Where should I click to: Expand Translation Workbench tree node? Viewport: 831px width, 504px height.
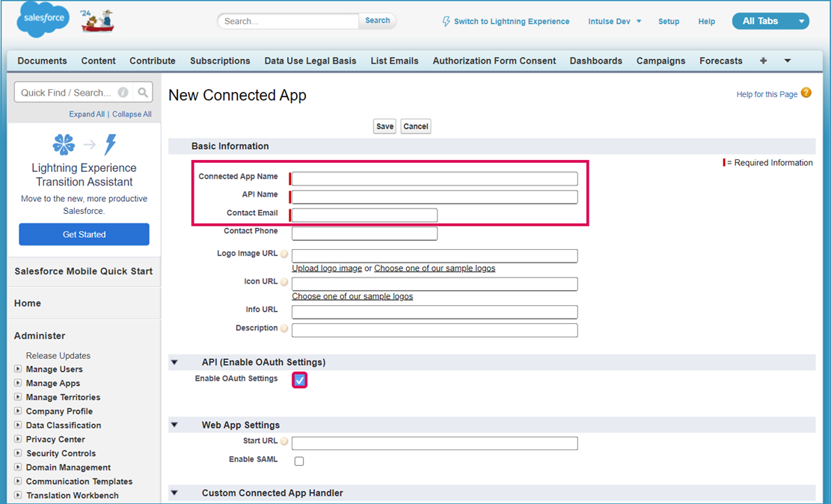tap(18, 495)
